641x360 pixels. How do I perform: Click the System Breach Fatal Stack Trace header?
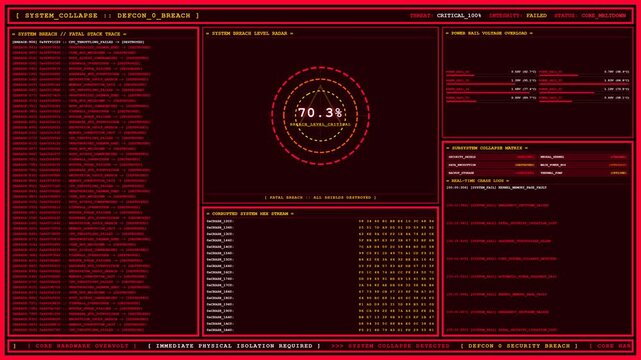tap(69, 34)
